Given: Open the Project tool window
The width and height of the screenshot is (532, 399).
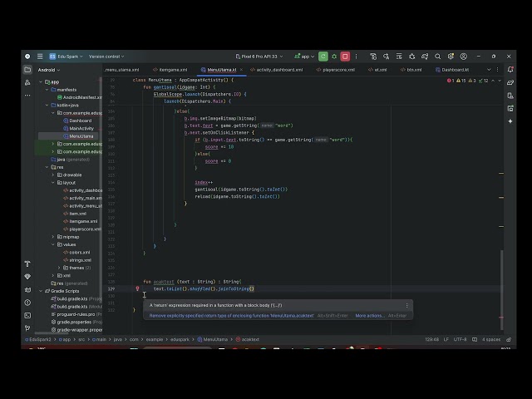Looking at the screenshot, I should tap(27, 70).
